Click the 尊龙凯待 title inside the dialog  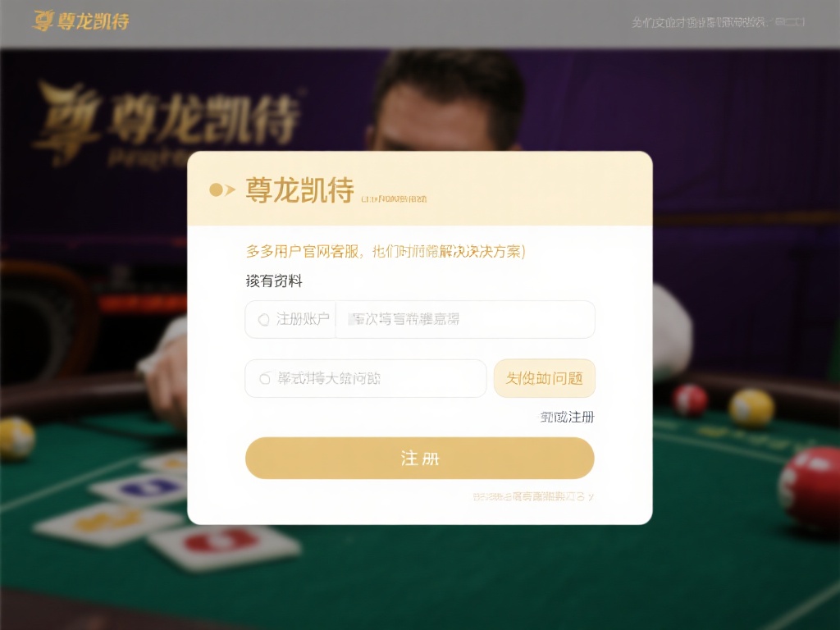(299, 189)
